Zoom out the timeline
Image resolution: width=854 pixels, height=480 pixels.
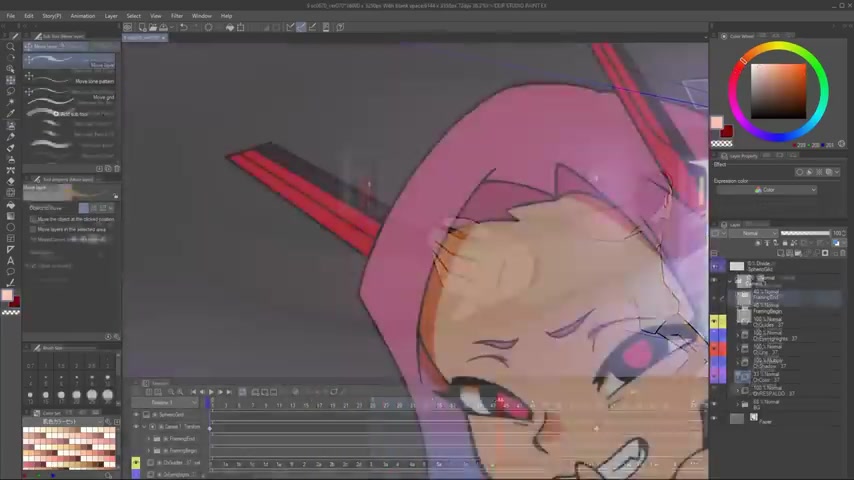click(x=171, y=392)
